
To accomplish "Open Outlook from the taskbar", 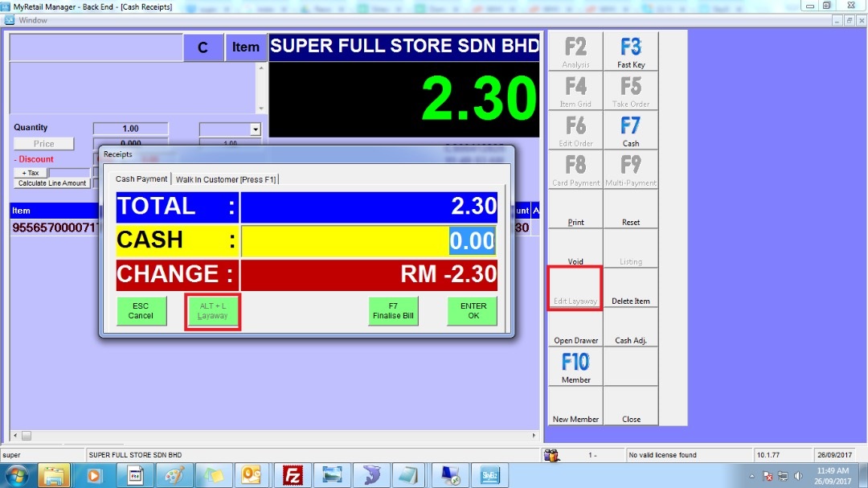I will click(x=252, y=474).
